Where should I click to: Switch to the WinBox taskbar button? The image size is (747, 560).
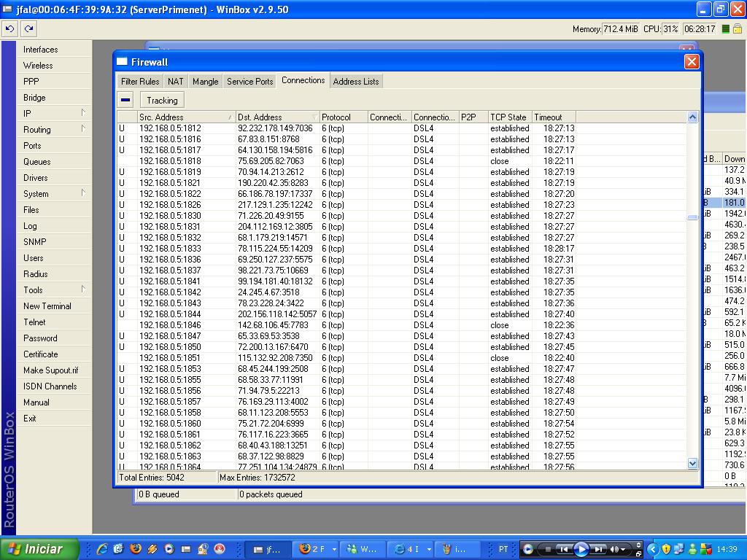point(267,549)
